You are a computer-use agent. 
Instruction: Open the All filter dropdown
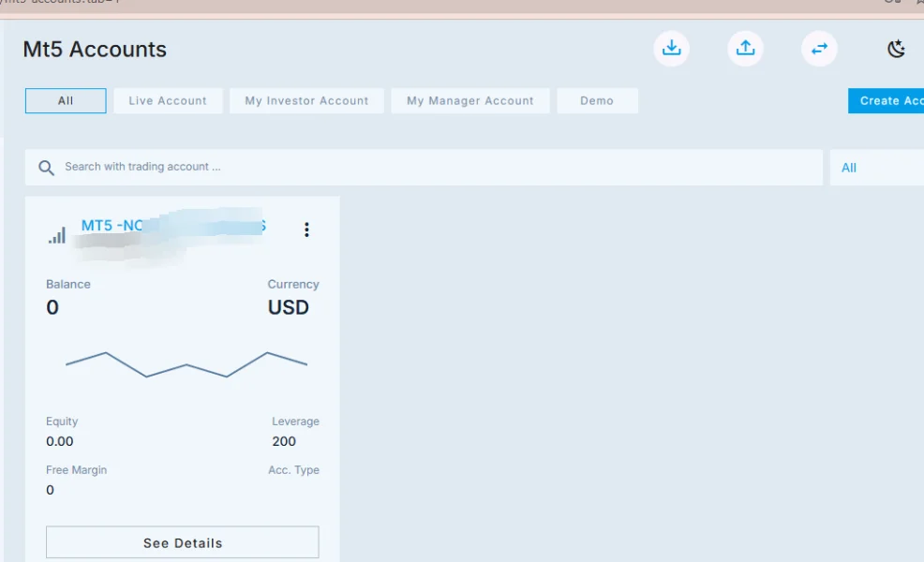coord(877,168)
